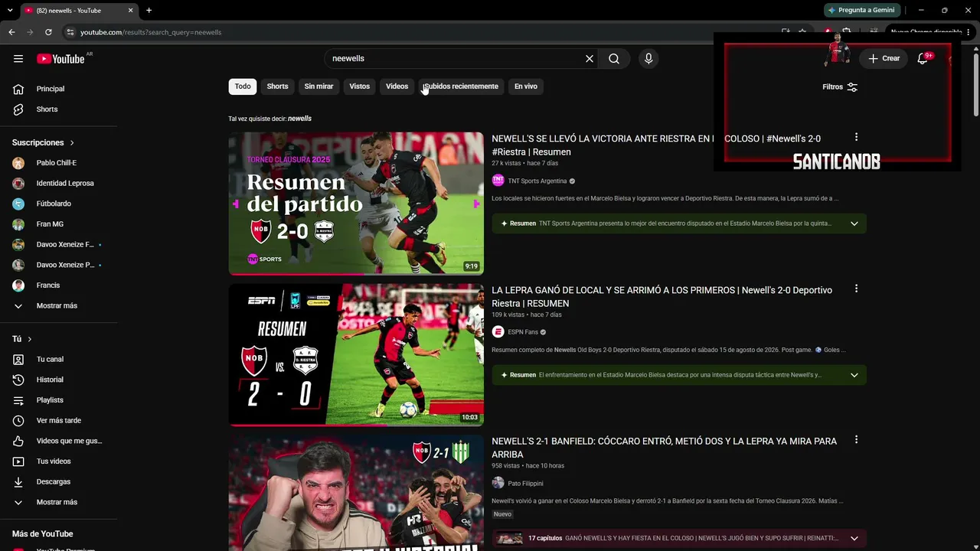Click the magnifying glass search button

pos(614,59)
